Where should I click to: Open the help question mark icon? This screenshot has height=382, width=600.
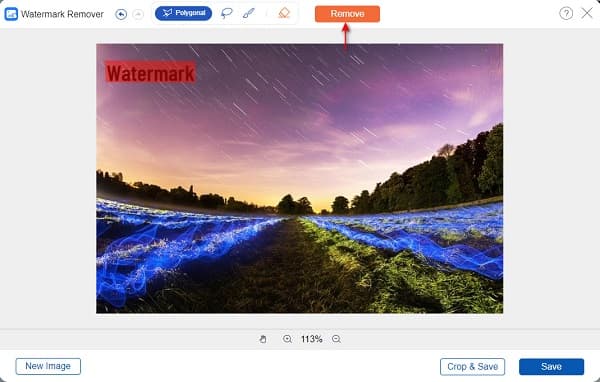click(x=566, y=13)
